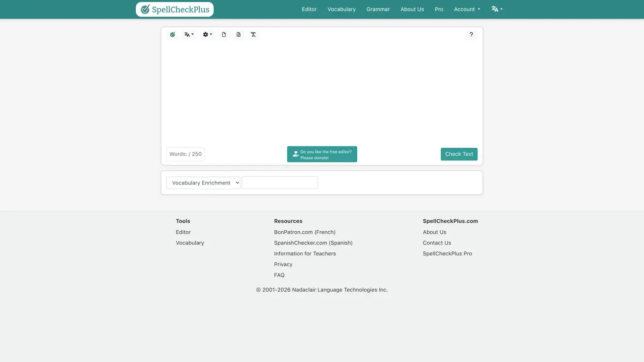The width and height of the screenshot is (644, 362).
Task: Click the 'Please donate!' button
Action: tap(322, 154)
